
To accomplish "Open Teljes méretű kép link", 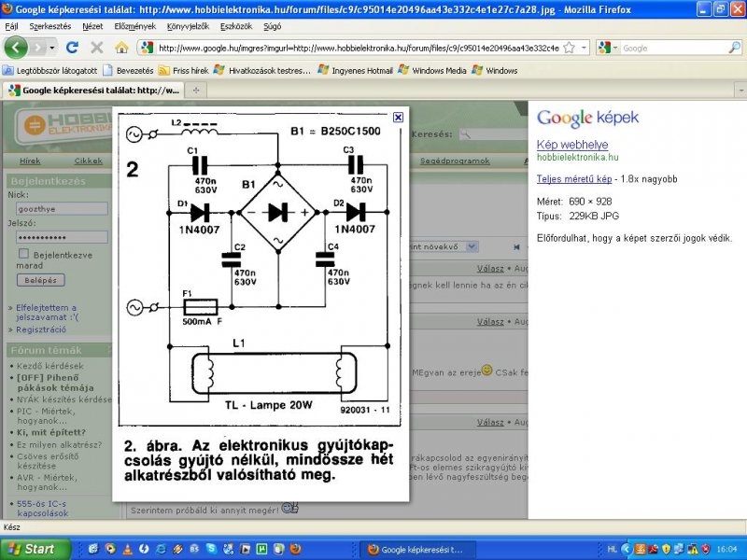I will click(574, 179).
